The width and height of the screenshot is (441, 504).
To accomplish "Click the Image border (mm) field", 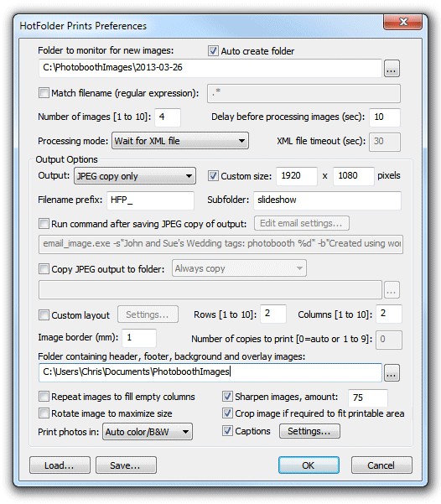I will tap(139, 338).
